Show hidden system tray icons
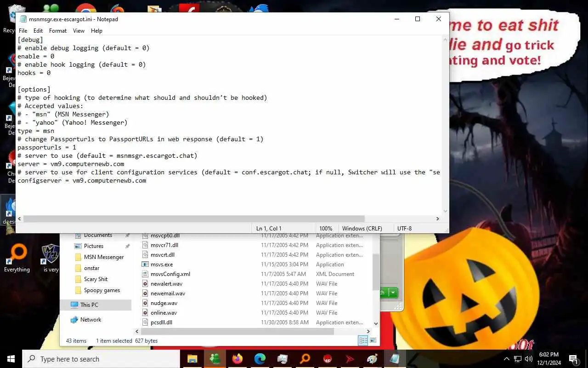 (507, 359)
